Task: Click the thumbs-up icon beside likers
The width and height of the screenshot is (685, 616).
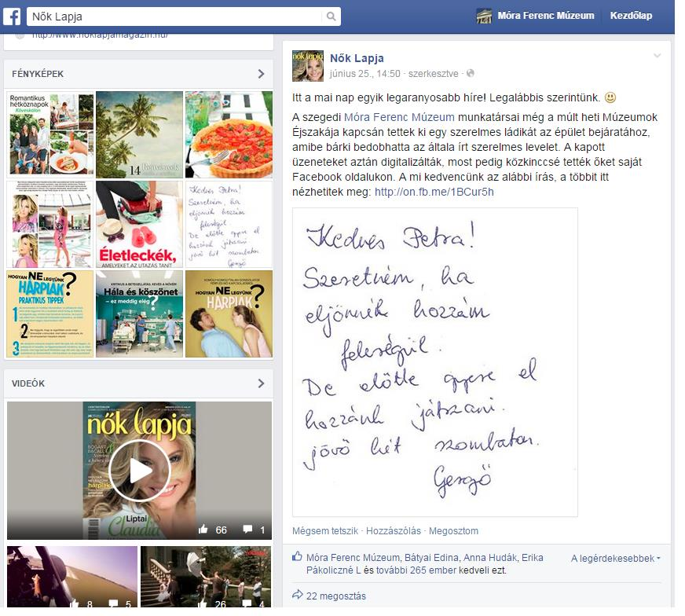Action: click(297, 556)
